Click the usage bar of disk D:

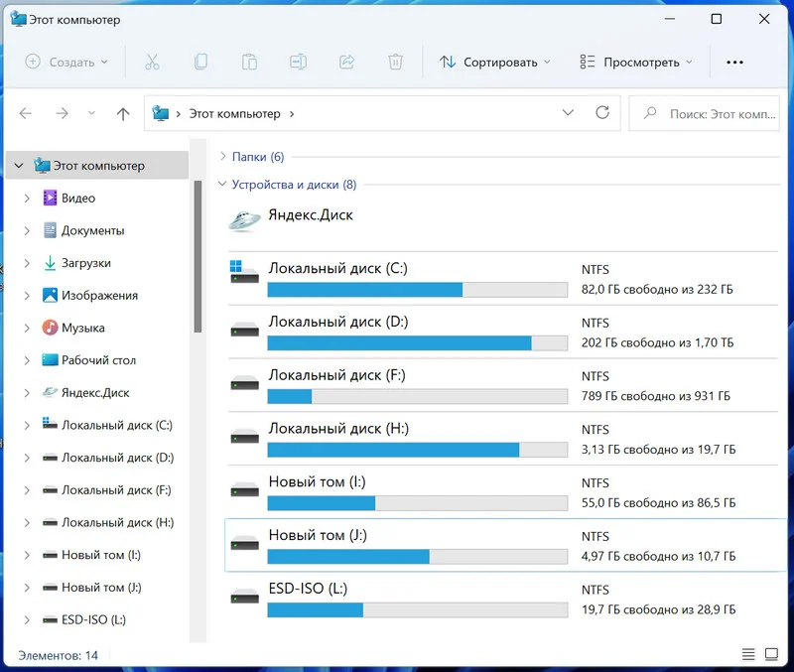tap(417, 342)
